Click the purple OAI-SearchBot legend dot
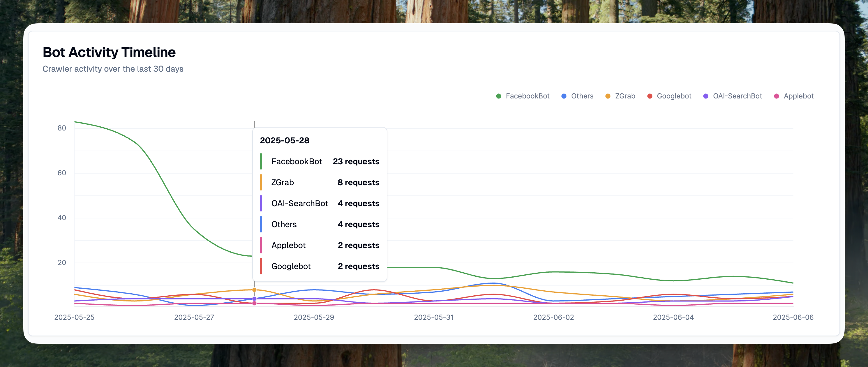 pyautogui.click(x=705, y=96)
